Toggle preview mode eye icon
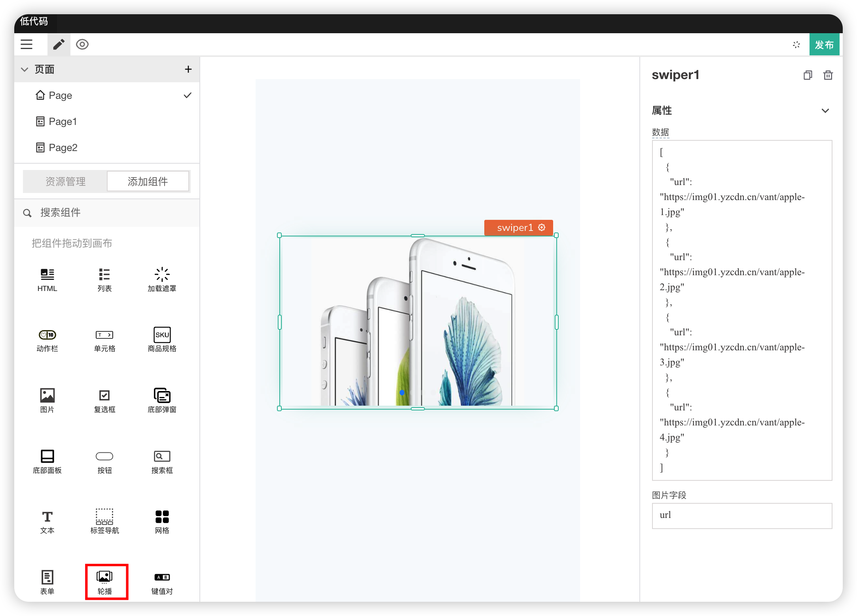 pyautogui.click(x=82, y=44)
